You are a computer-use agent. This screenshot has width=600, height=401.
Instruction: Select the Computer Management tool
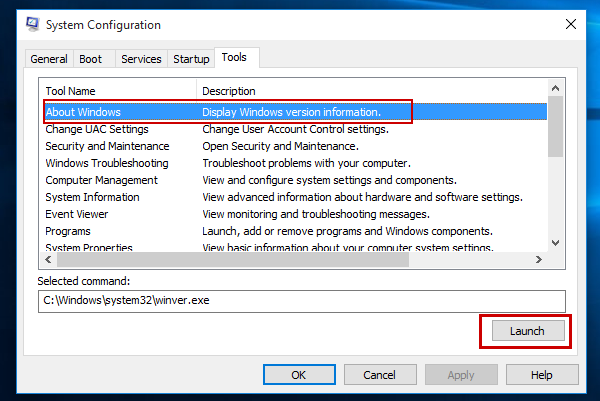pyautogui.click(x=295, y=180)
